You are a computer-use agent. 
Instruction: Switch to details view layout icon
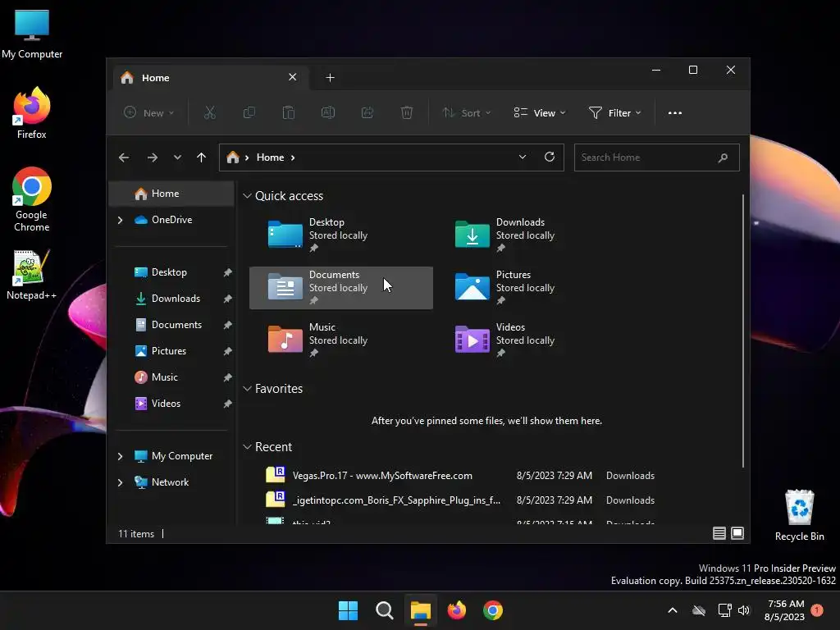pos(719,533)
